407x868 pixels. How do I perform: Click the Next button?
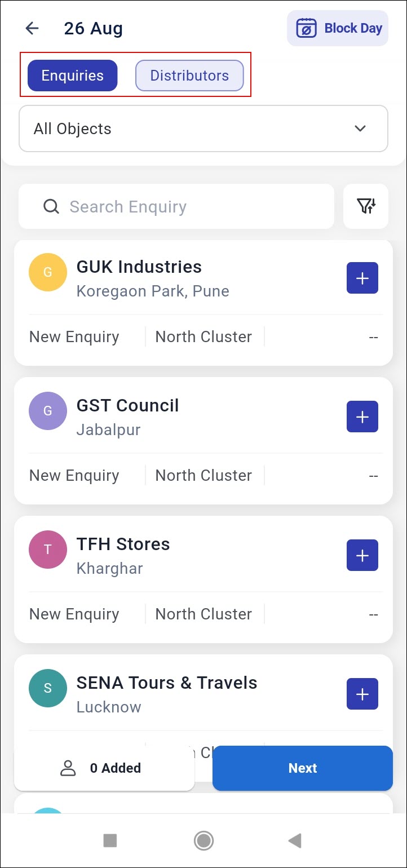pos(303,768)
